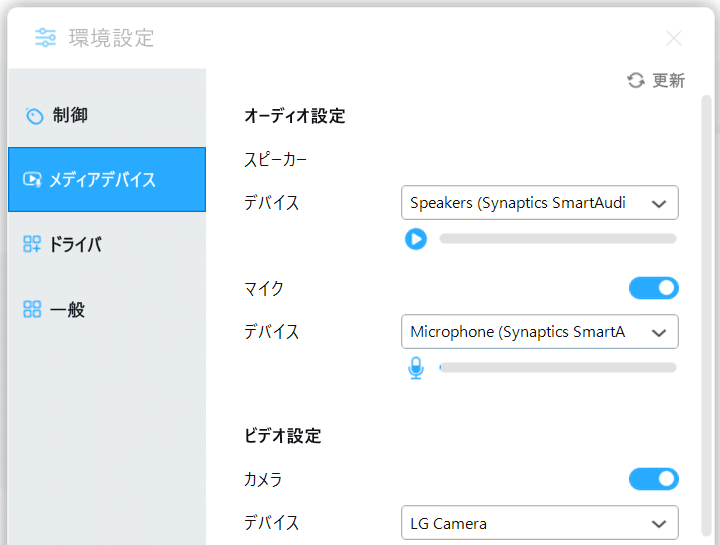Click the スピーカー label
The image size is (720, 545).
pos(275,159)
